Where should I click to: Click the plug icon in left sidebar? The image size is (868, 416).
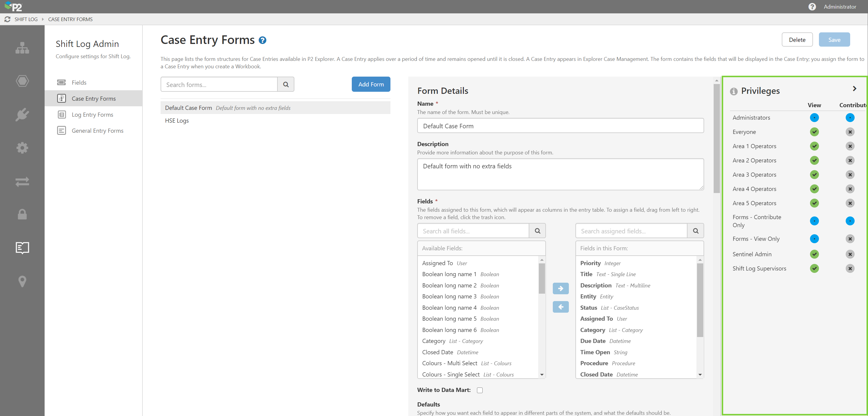pyautogui.click(x=22, y=114)
